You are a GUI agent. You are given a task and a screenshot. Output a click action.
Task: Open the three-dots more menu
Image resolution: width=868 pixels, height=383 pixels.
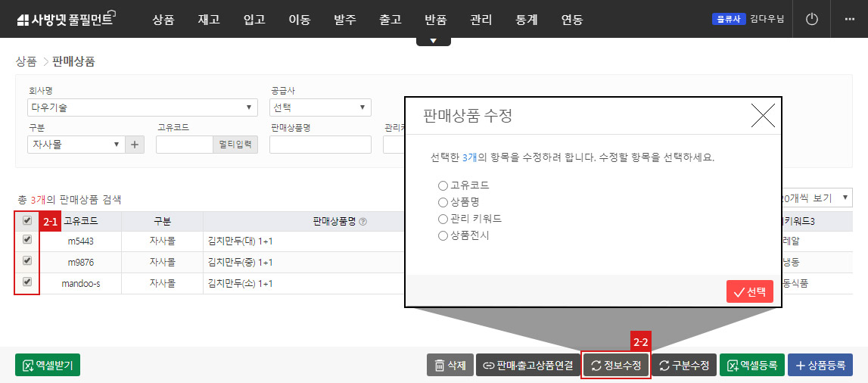[x=850, y=20]
